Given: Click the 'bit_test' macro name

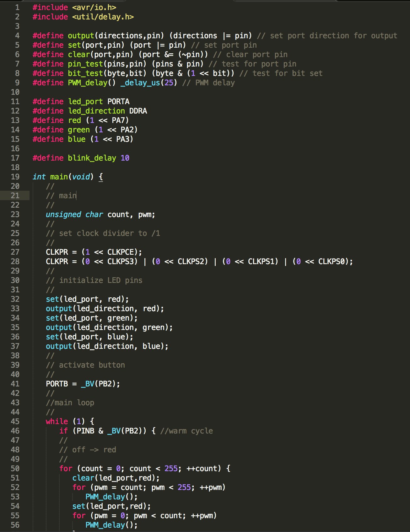Looking at the screenshot, I should [x=85, y=73].
